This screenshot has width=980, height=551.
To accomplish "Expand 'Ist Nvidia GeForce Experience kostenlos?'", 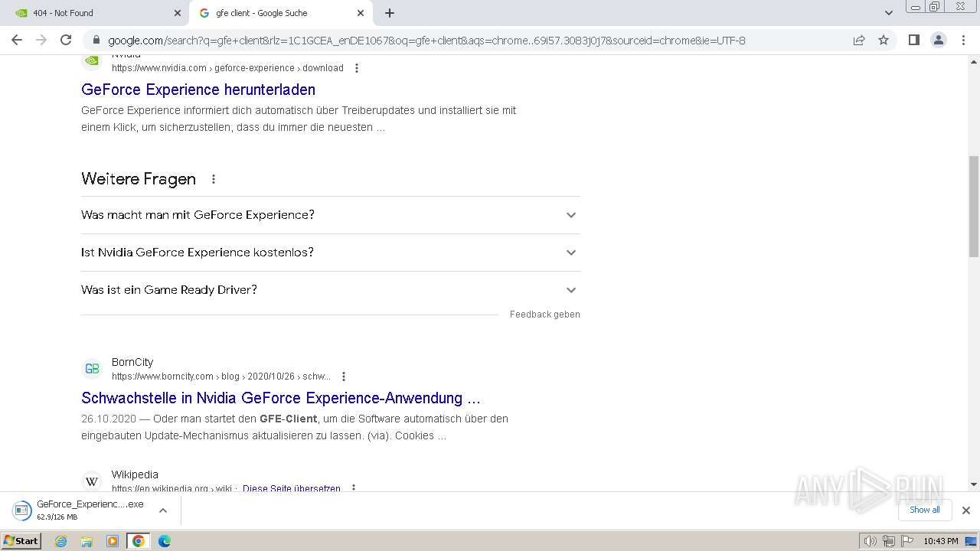I will [x=331, y=253].
